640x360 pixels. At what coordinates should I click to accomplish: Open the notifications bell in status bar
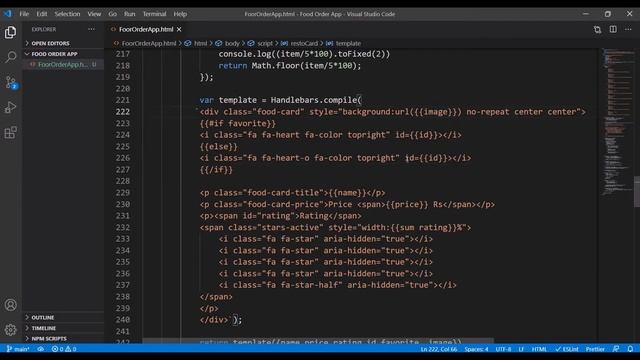(x=630, y=349)
